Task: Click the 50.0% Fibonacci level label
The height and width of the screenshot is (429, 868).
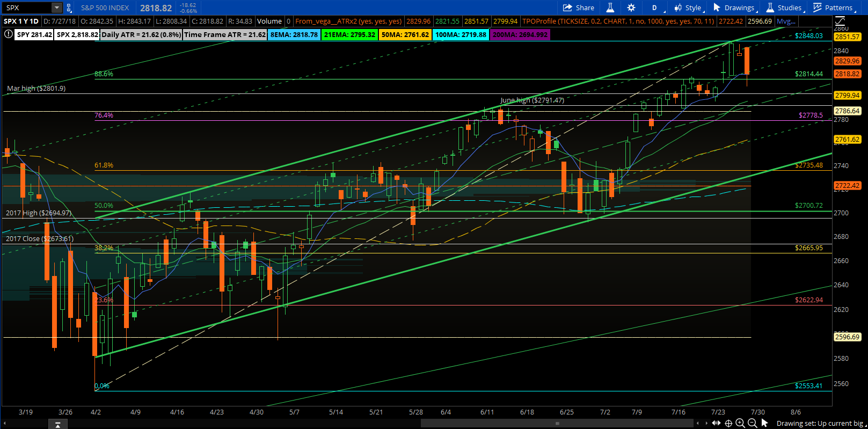Action: coord(104,206)
